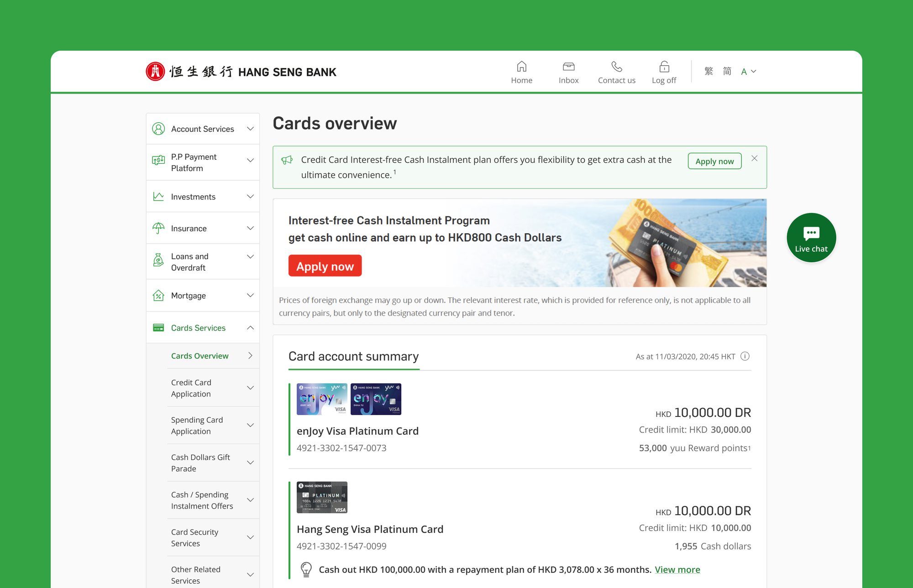Click the Hang Seng Bank logo
The height and width of the screenshot is (588, 913).
coord(241,72)
